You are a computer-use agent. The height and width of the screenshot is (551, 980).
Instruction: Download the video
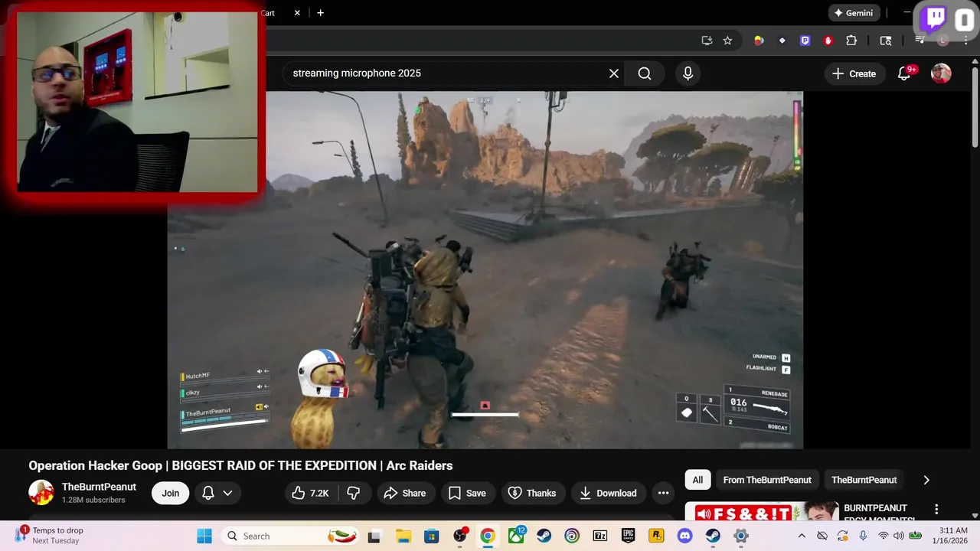609,494
